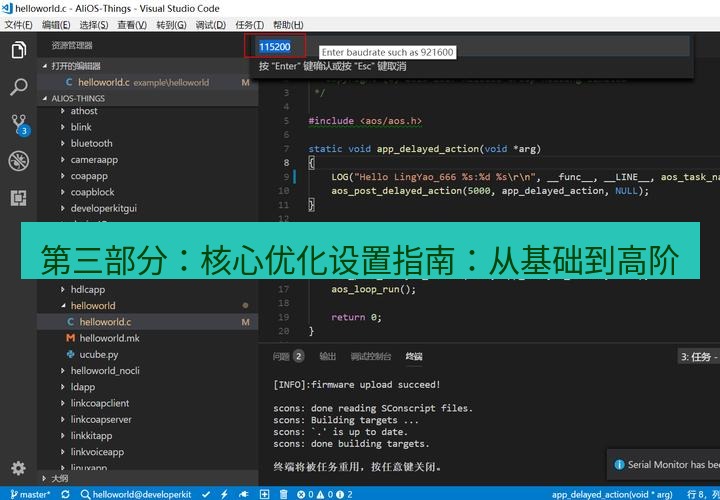Switch to the 终端 terminal tab
The image size is (720, 500).
414,356
